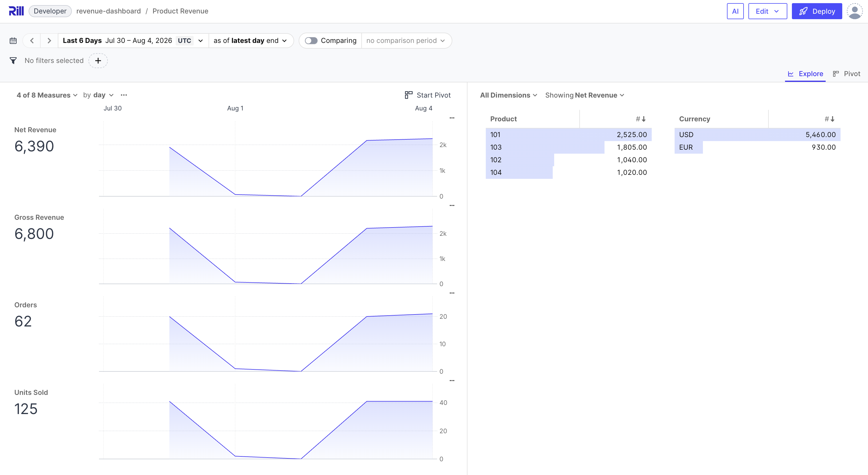Open the Showing Net Revenue dropdown
868x475 pixels.
point(584,95)
